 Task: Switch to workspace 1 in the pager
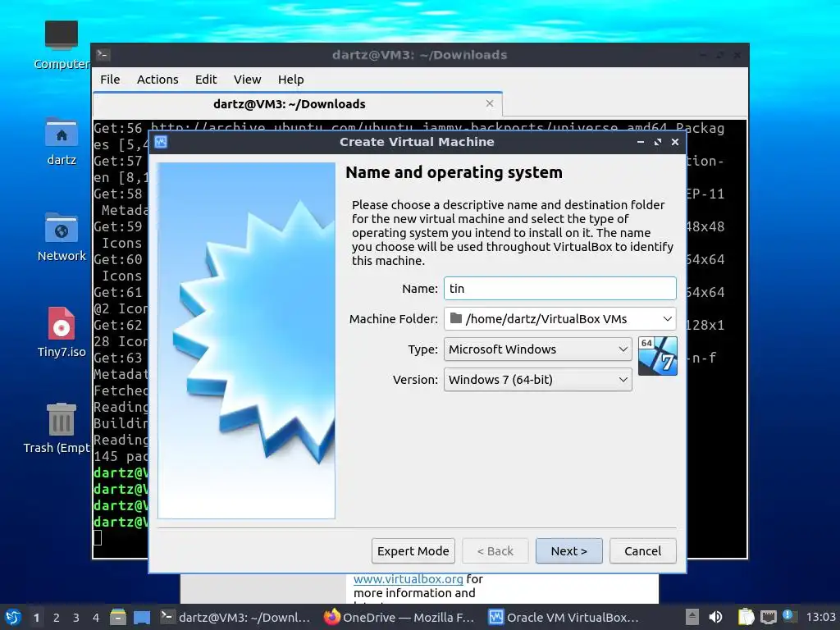[36, 618]
